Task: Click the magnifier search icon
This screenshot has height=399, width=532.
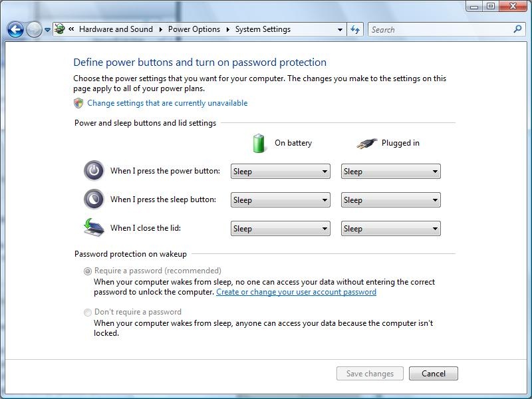Action: click(x=518, y=29)
